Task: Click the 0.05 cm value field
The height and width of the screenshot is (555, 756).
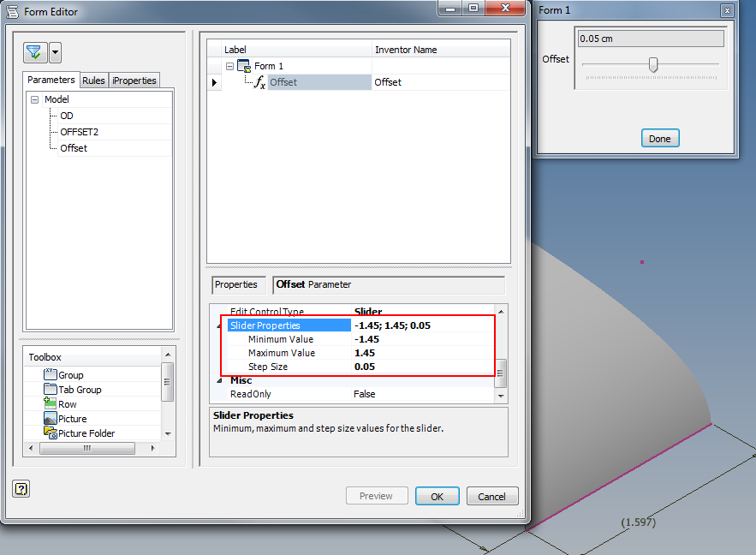Action: click(652, 39)
